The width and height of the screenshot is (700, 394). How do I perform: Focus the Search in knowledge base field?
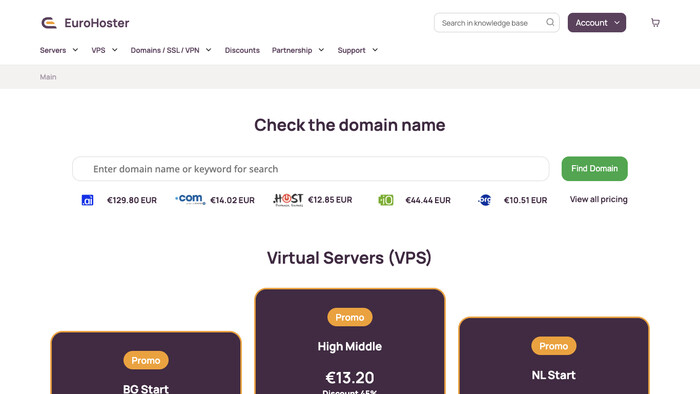496,23
